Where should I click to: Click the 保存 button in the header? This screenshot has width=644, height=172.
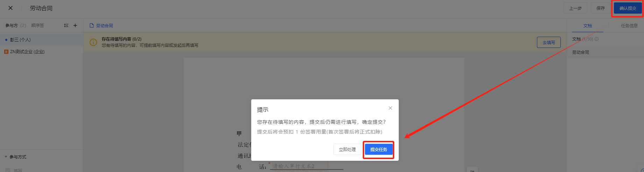pos(601,8)
